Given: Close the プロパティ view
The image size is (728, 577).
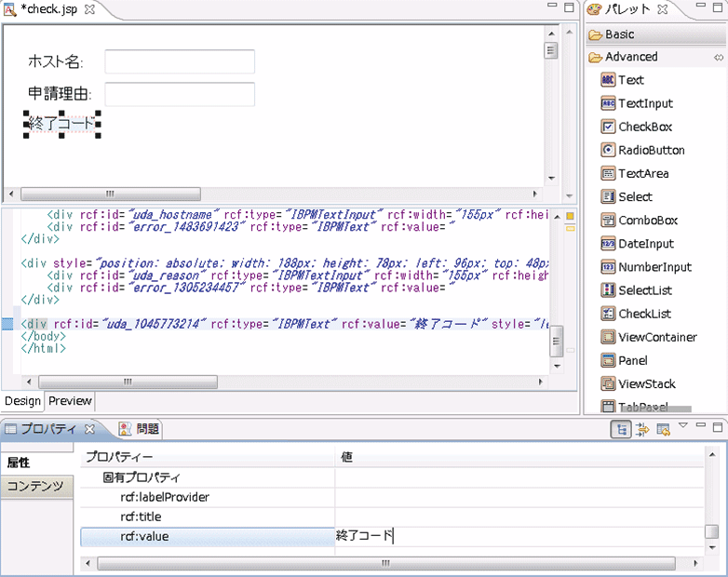Looking at the screenshot, I should click(x=89, y=429).
